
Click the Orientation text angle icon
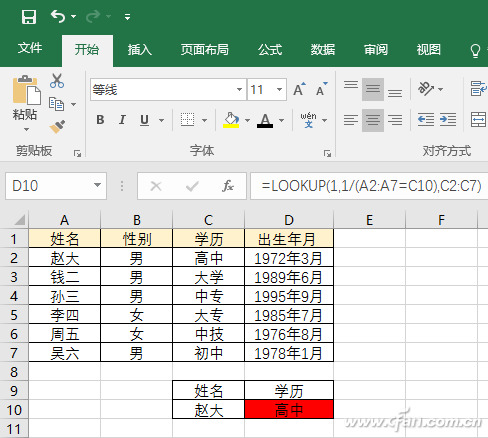426,89
